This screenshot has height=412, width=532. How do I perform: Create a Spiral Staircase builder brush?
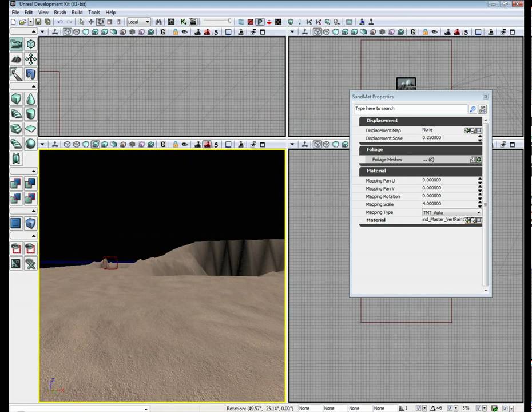(x=16, y=144)
